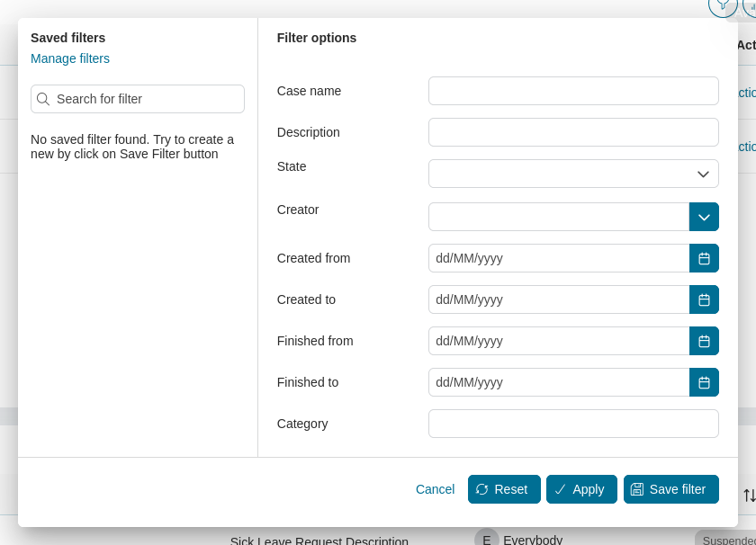Image resolution: width=756 pixels, height=545 pixels.
Task: Apply the current filter settings
Action: pos(581,489)
